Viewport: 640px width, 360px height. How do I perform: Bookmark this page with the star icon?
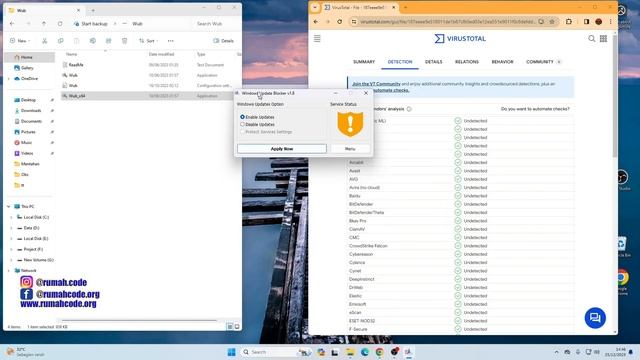pyautogui.click(x=552, y=22)
